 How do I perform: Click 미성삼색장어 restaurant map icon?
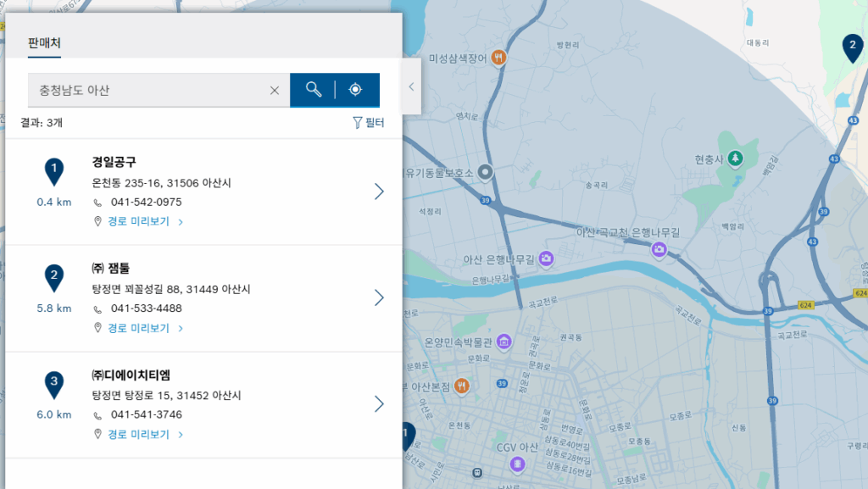pyautogui.click(x=498, y=57)
